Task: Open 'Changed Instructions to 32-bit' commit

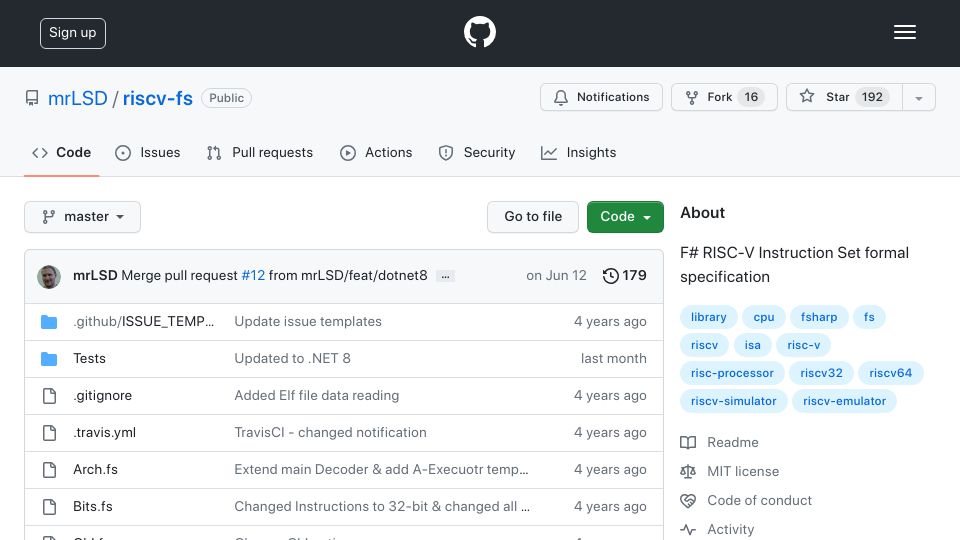Action: (x=382, y=506)
